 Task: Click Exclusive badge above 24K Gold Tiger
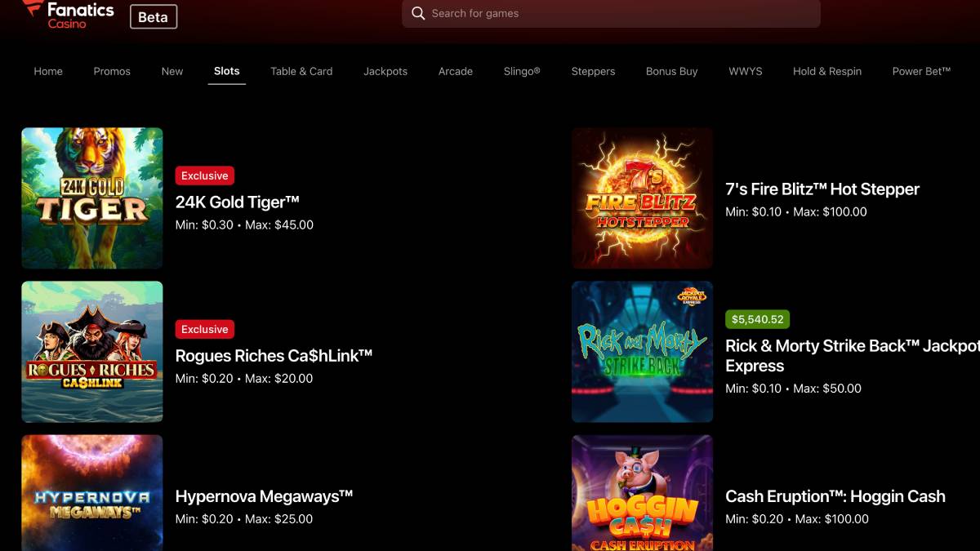pos(205,176)
